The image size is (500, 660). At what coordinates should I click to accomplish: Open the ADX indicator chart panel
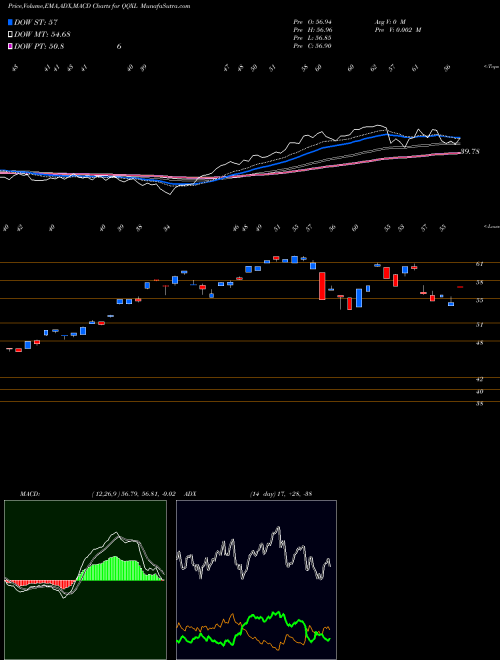(256, 580)
